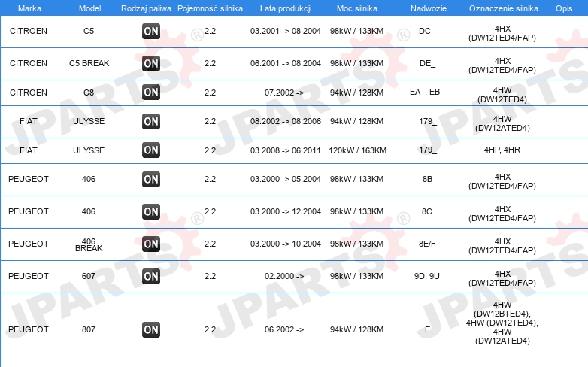This screenshot has width=588, height=367.
Task: Select the 607 model cell
Action: pyautogui.click(x=89, y=276)
